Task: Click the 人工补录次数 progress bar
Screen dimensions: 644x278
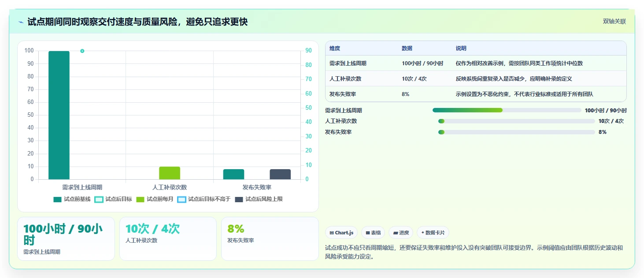Action: [516, 121]
